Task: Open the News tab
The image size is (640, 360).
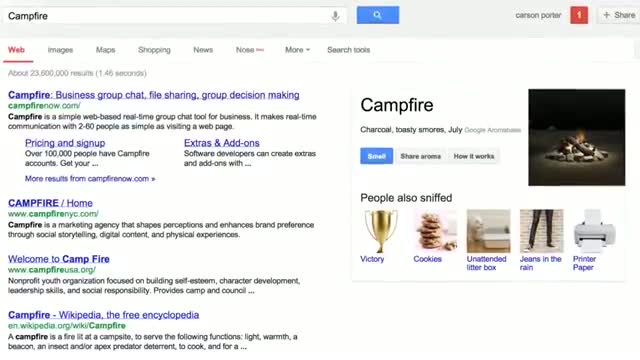Action: (x=203, y=50)
